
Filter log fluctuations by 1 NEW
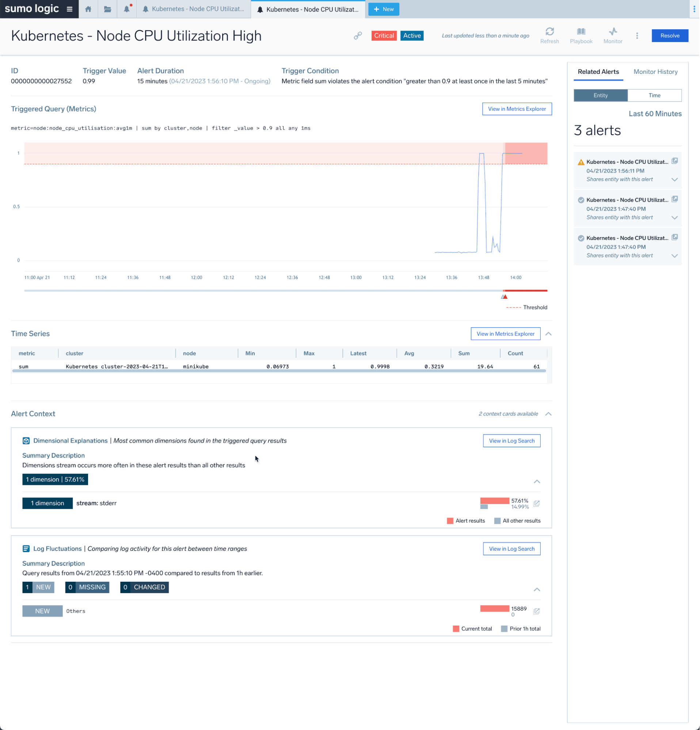[x=38, y=587]
